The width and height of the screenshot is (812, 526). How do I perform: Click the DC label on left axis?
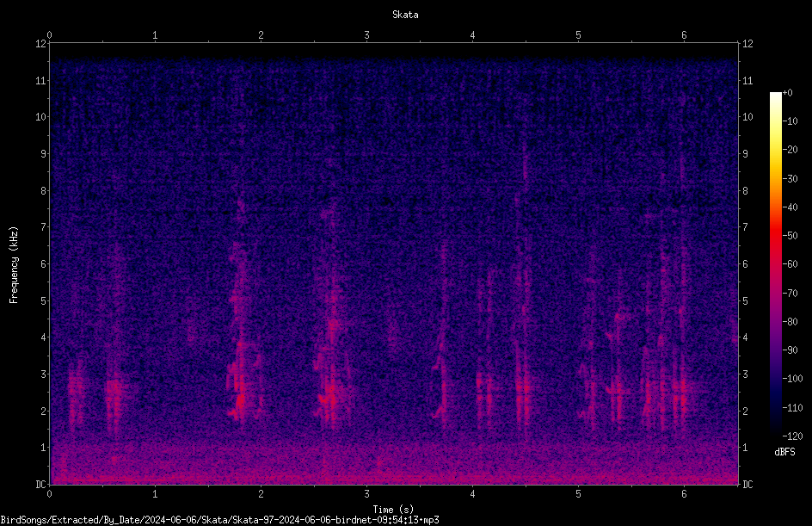coord(40,485)
